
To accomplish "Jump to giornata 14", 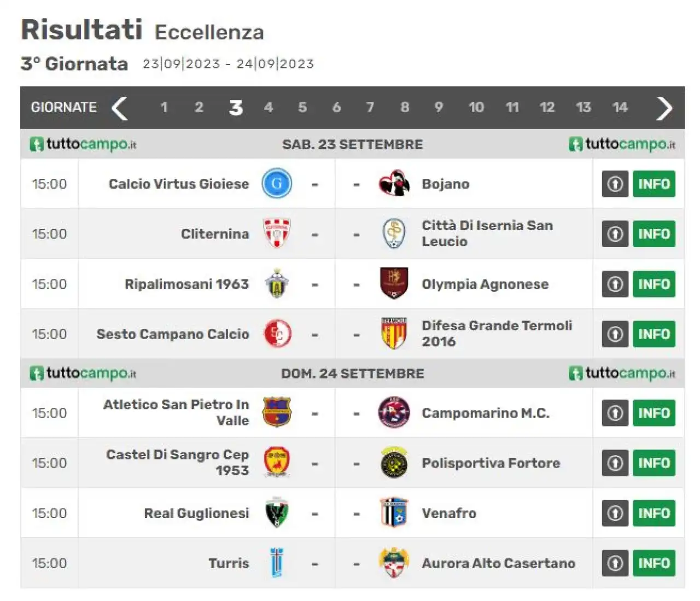I will click(x=620, y=107).
